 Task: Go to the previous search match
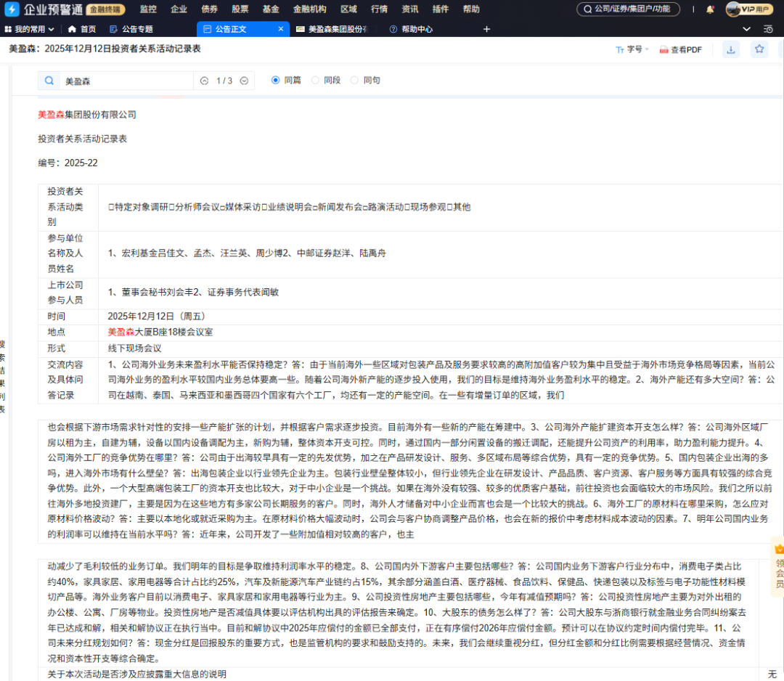click(x=204, y=81)
